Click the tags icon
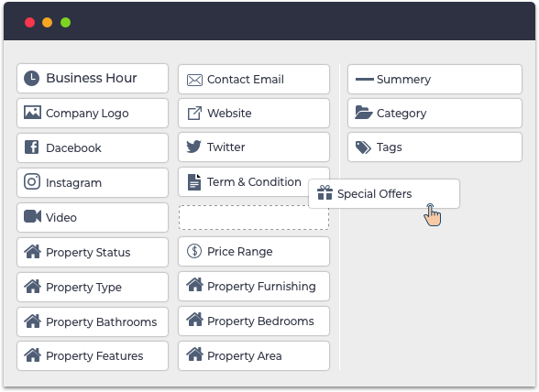Screen dimensions: 539x392 (363, 147)
